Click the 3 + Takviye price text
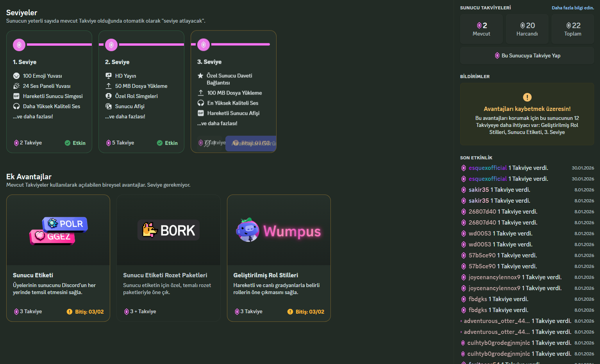The height and width of the screenshot is (364, 600). tap(143, 312)
